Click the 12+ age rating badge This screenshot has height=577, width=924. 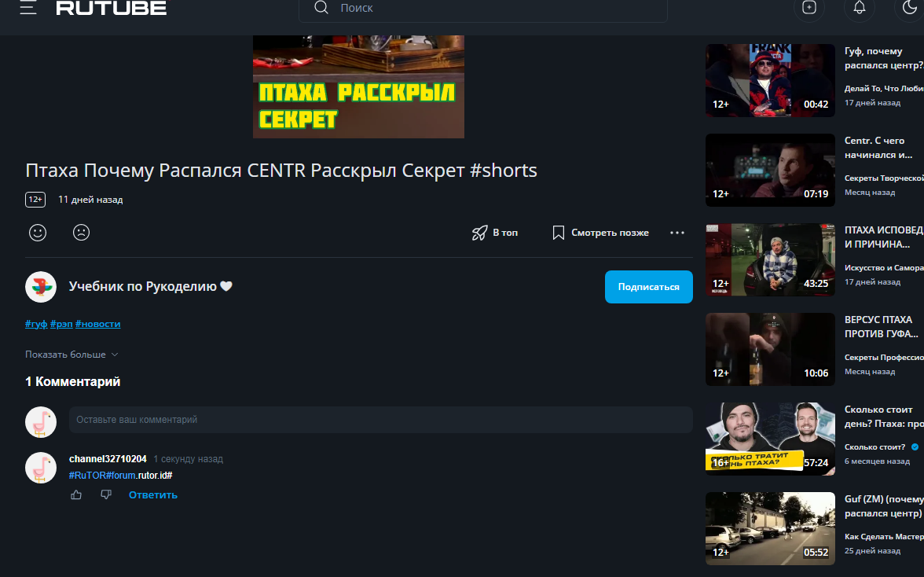(x=35, y=200)
